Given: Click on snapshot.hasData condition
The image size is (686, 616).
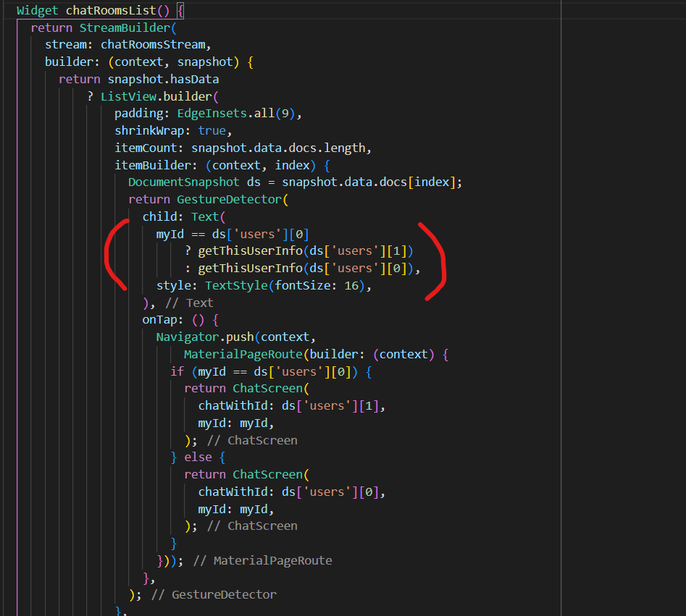Looking at the screenshot, I should [x=163, y=79].
